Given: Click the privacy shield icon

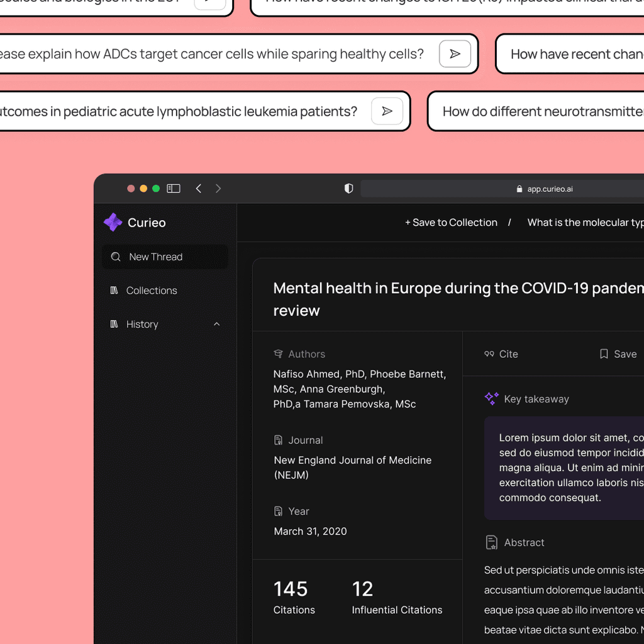Looking at the screenshot, I should point(348,189).
